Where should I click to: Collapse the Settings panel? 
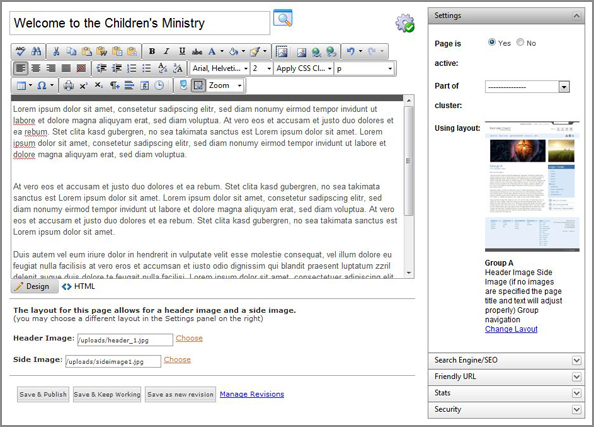(x=576, y=16)
